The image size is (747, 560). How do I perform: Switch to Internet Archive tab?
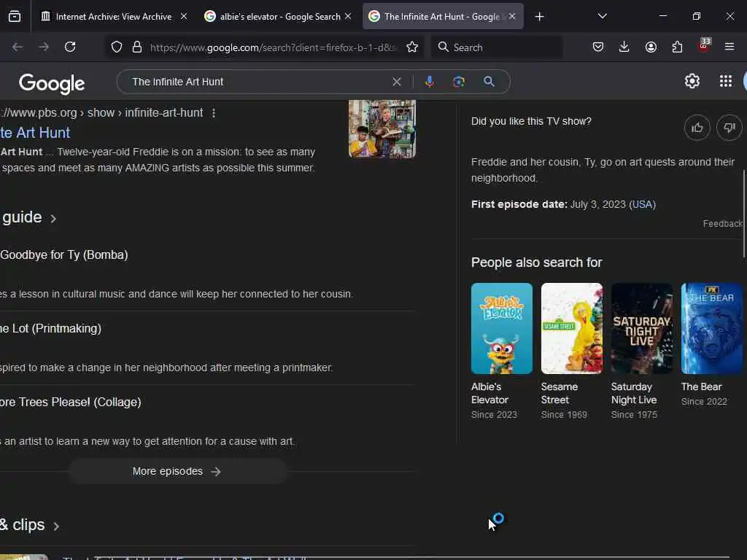113,17
